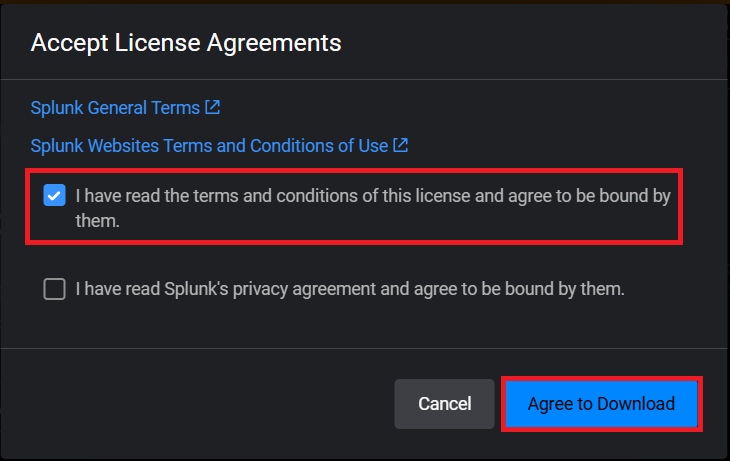Enable the Splunk privacy agreement checkbox
730x461 pixels.
pyautogui.click(x=55, y=289)
